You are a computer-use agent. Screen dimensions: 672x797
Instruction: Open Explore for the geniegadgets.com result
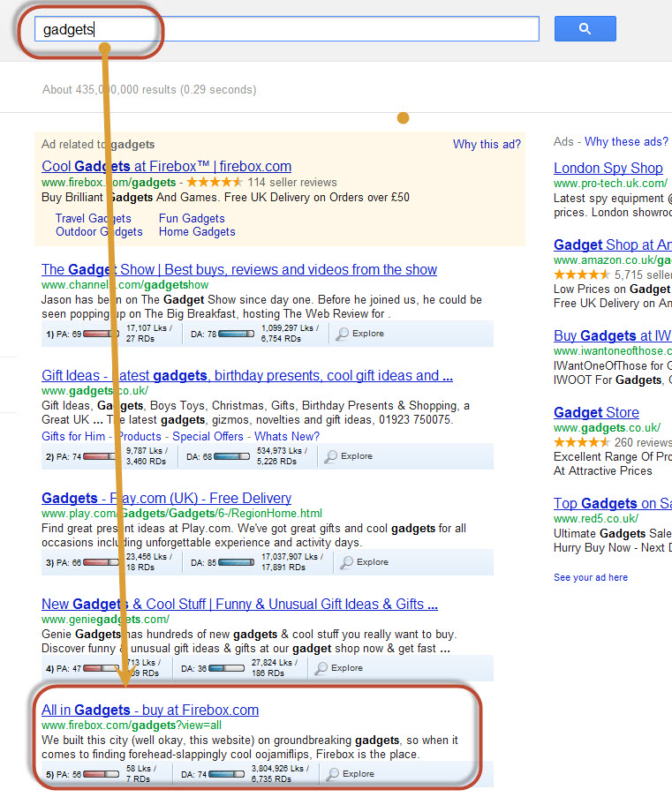[x=339, y=668]
